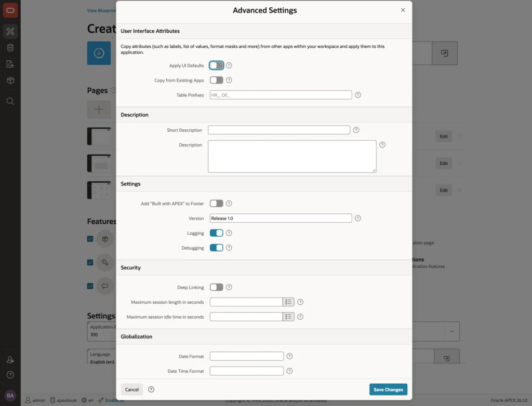Close the Advanced Settings dialog

tap(403, 10)
